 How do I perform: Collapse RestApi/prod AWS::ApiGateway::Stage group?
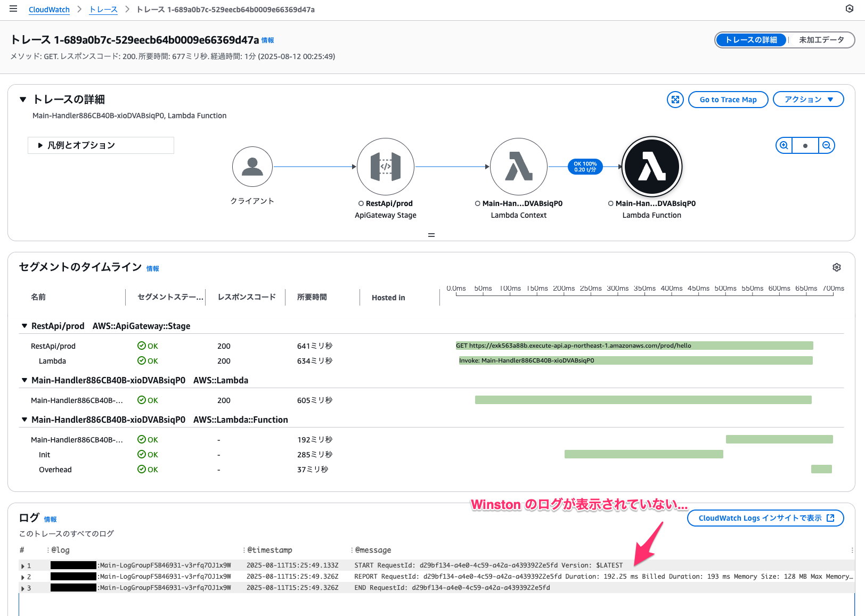coord(24,326)
